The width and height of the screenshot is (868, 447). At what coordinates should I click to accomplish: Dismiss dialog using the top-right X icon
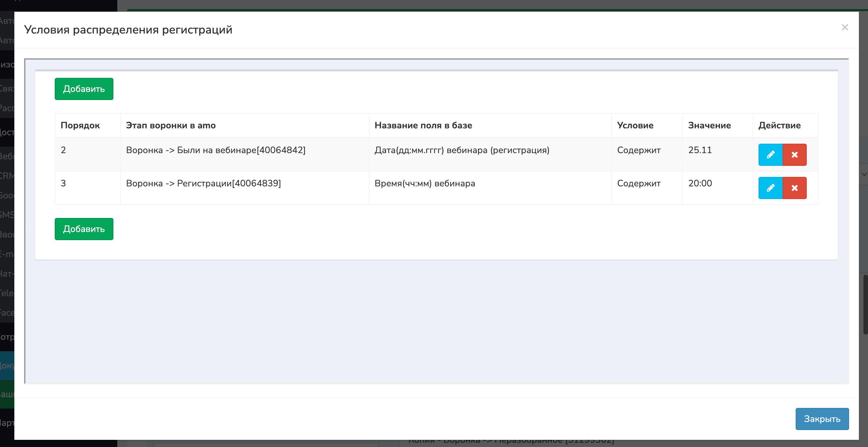tap(845, 27)
